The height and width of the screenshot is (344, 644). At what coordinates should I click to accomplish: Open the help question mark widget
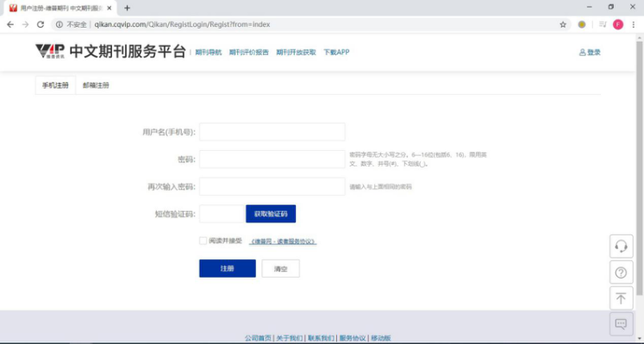[621, 272]
